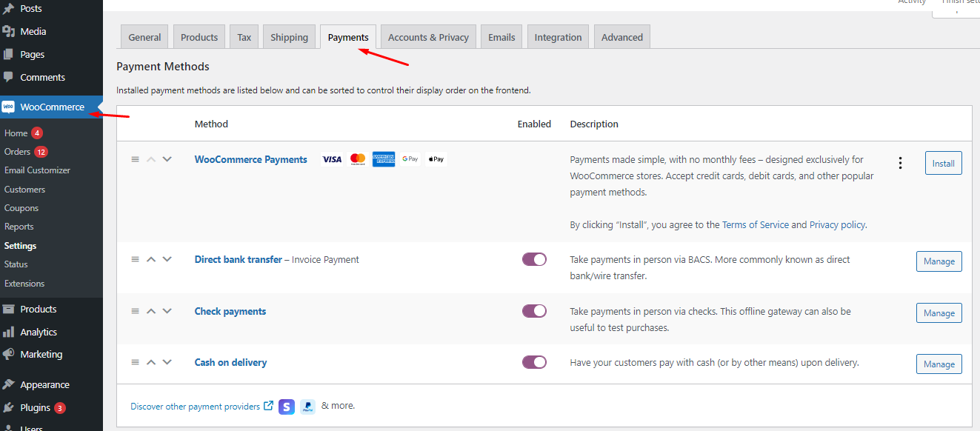Open Customers submenu item
Image resolution: width=980 pixels, height=431 pixels.
point(24,190)
